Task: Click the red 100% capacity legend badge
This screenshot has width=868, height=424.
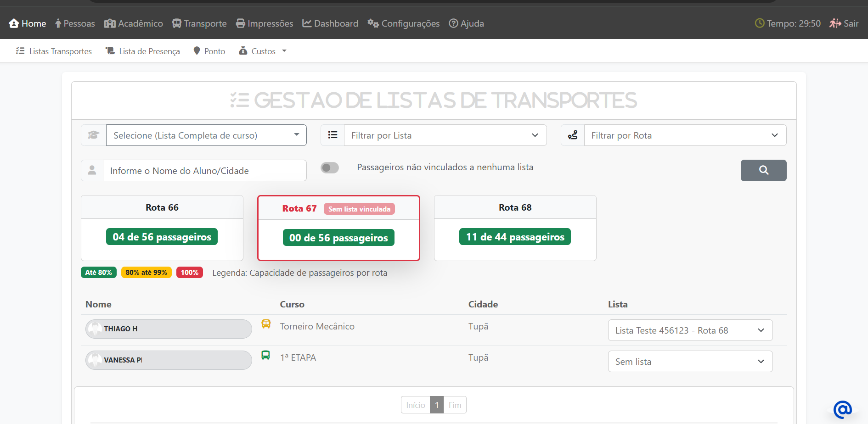Action: click(x=189, y=273)
